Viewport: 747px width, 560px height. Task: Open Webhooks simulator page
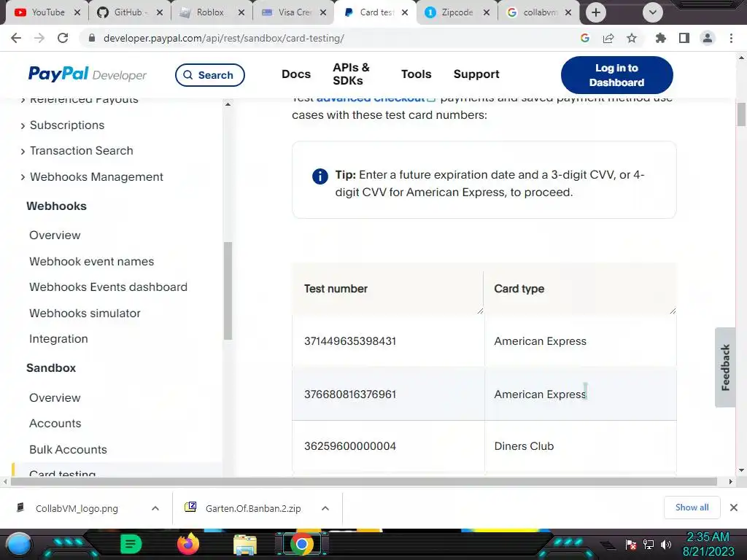[x=85, y=314]
